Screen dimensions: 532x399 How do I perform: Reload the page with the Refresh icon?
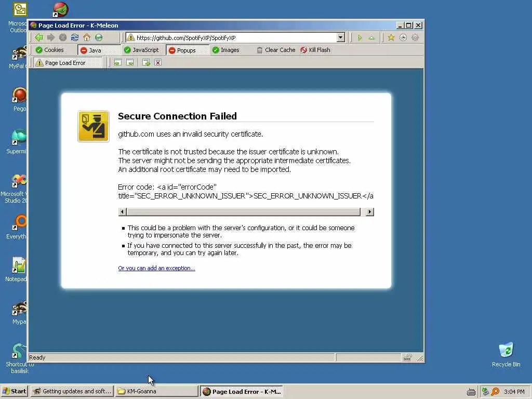click(x=75, y=37)
